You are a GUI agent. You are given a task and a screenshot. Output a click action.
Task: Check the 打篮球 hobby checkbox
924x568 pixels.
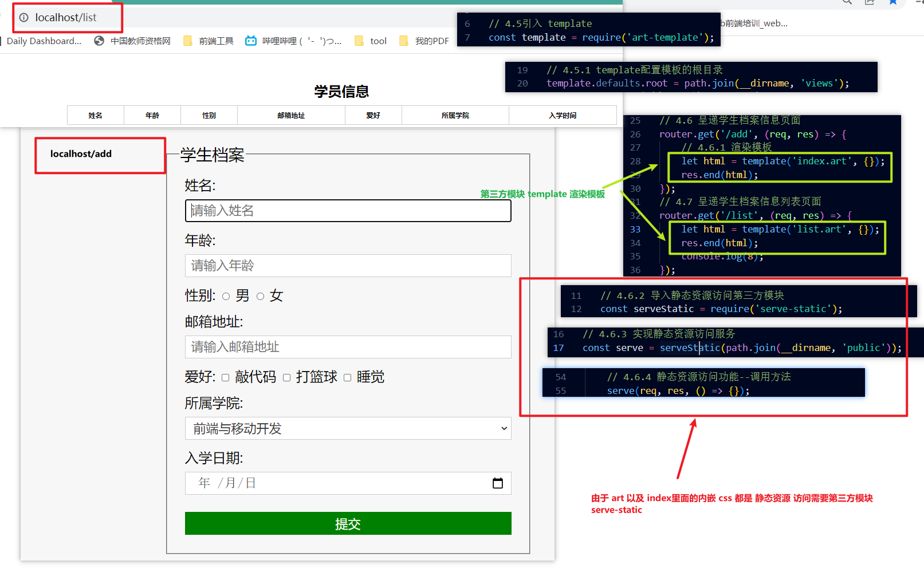pos(286,378)
